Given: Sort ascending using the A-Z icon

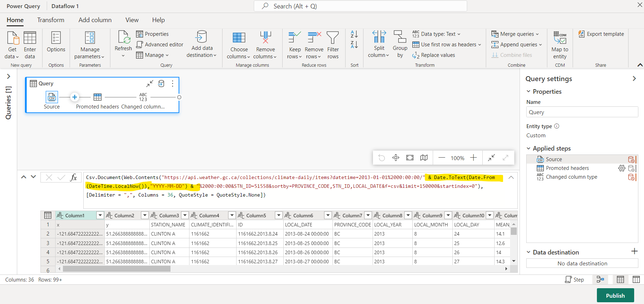Looking at the screenshot, I should click(x=354, y=34).
